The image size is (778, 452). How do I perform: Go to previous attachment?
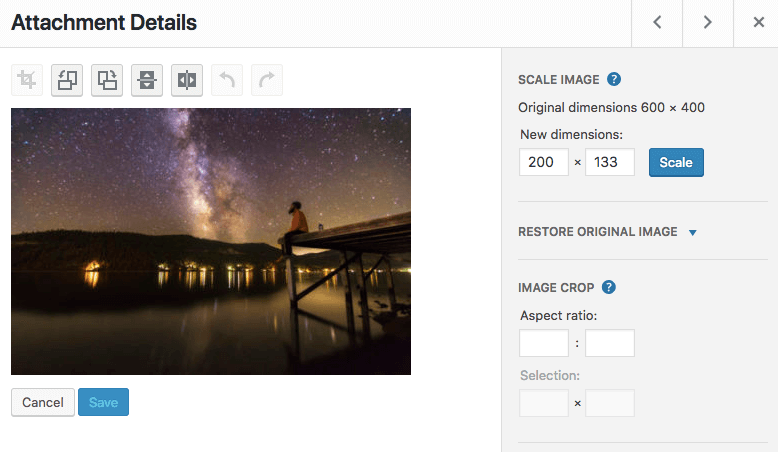657,23
